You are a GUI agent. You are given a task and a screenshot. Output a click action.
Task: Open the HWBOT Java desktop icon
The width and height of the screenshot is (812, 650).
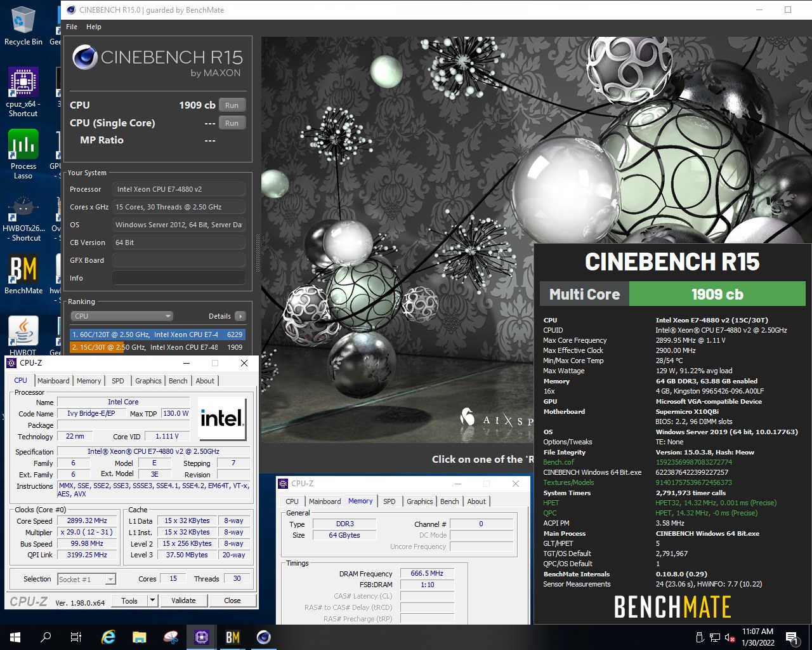[23, 335]
